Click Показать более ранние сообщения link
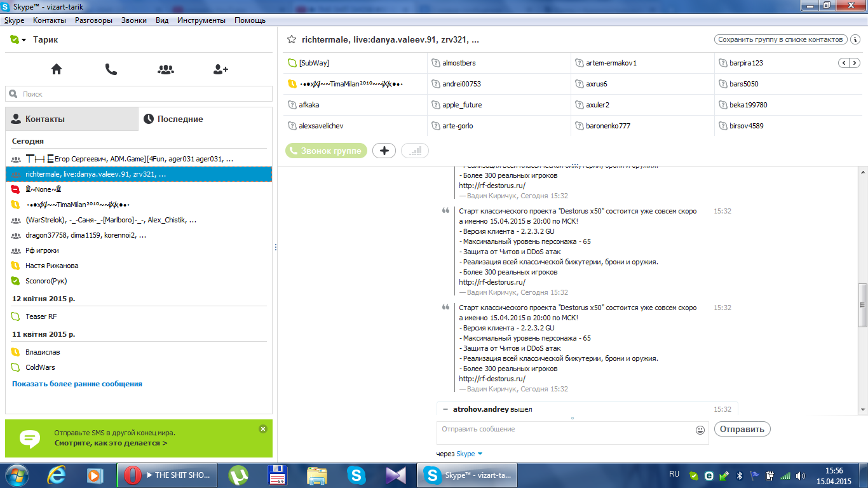Screen dimensions: 868x488 coord(77,384)
